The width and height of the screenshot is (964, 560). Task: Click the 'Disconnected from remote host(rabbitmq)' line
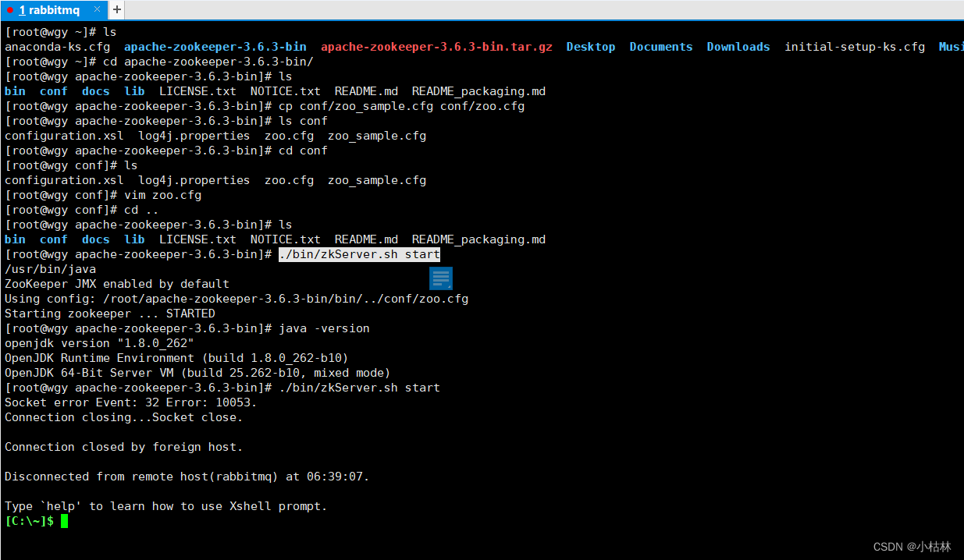click(187, 477)
